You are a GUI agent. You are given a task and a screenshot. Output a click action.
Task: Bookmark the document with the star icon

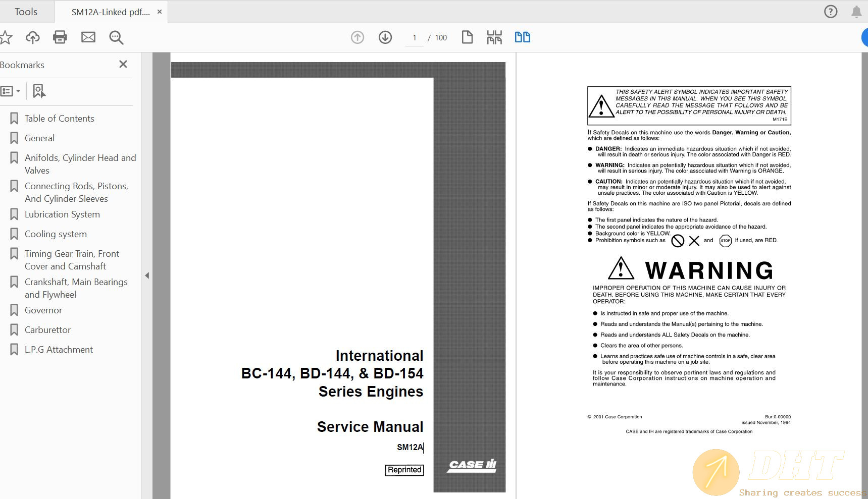point(6,37)
